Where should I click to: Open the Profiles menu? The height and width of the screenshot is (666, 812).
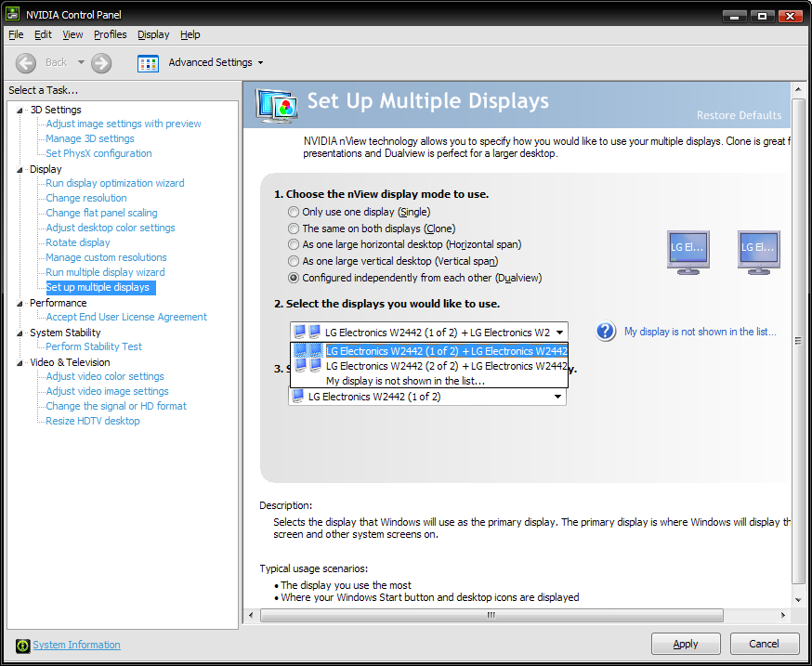click(111, 34)
